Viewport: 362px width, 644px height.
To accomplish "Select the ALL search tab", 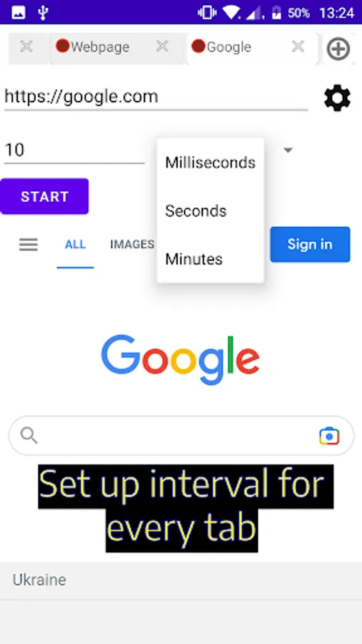I will pyautogui.click(x=75, y=245).
